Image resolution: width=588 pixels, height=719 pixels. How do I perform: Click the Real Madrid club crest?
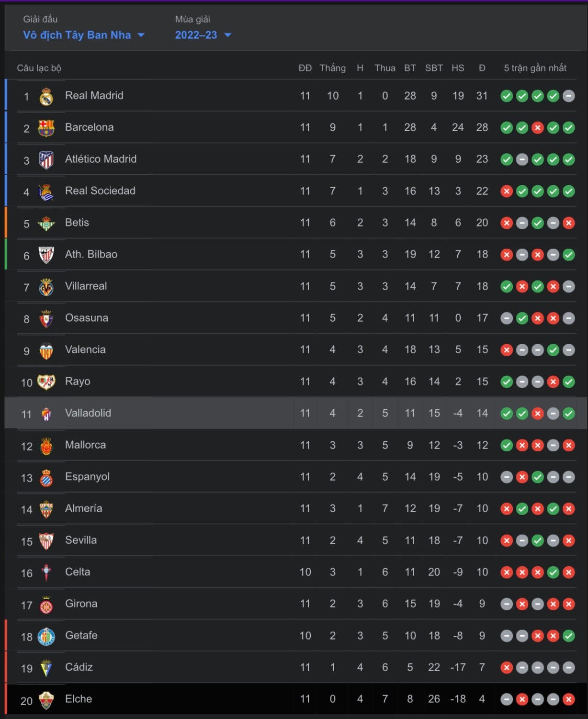coord(46,96)
